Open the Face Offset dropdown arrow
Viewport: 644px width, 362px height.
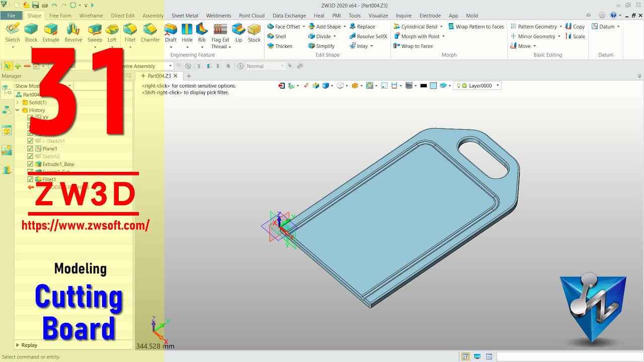pos(304,27)
